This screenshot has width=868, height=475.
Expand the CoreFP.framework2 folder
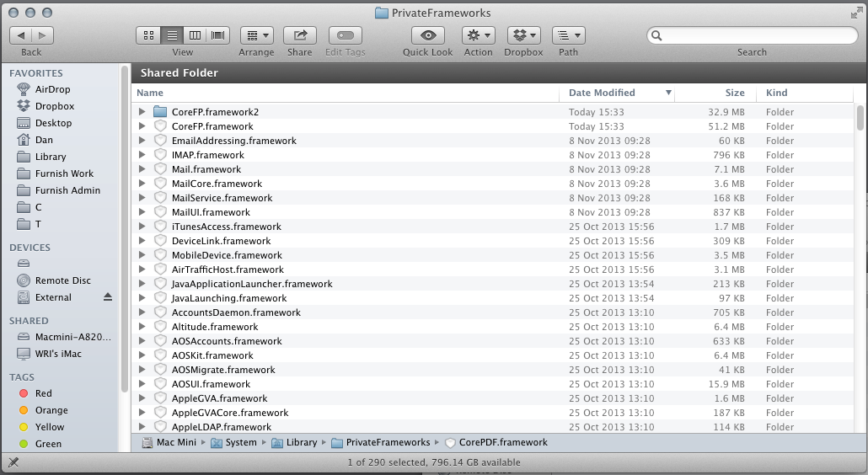[142, 112]
